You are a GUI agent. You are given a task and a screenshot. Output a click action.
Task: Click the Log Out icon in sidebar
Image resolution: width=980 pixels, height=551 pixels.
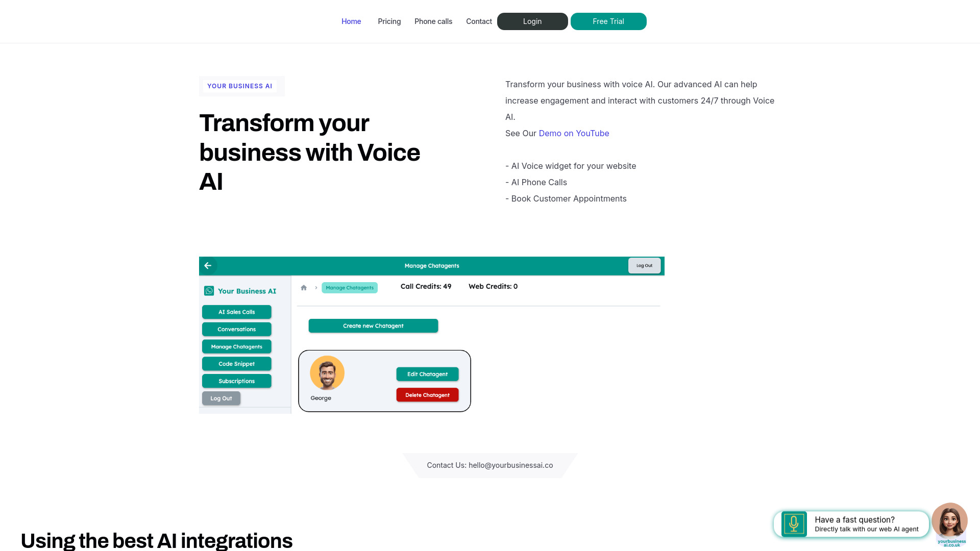click(x=221, y=397)
